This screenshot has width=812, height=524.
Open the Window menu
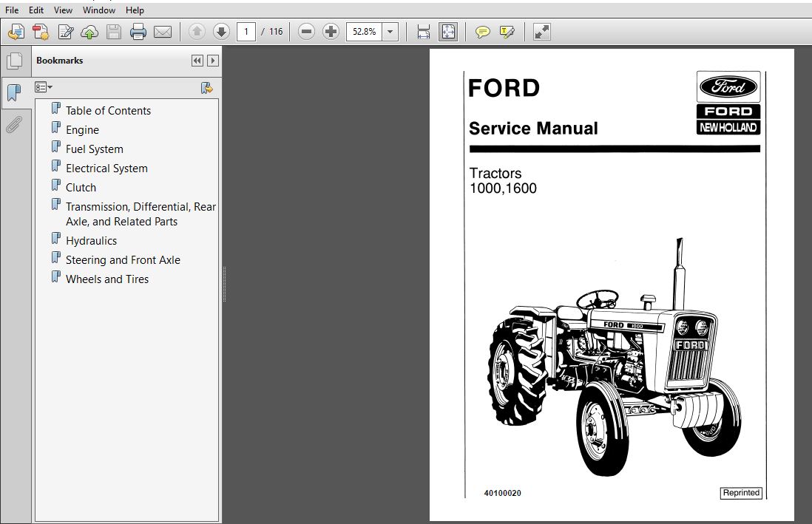(x=99, y=10)
